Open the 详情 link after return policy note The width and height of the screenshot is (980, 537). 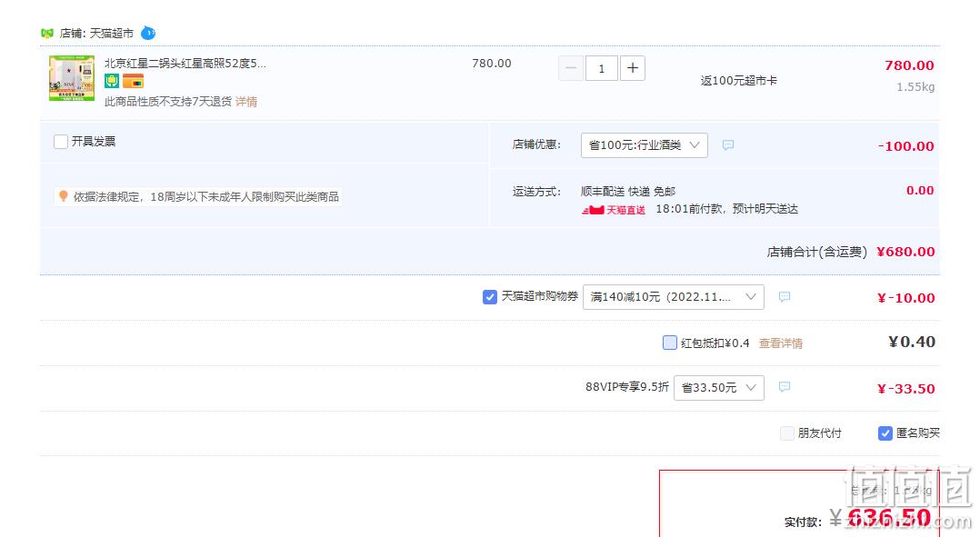pyautogui.click(x=246, y=102)
